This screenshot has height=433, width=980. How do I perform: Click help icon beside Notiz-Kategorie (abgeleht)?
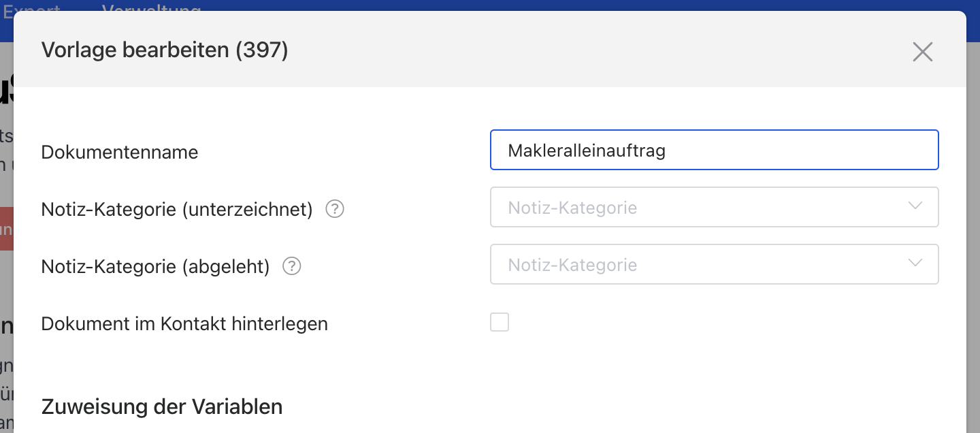click(292, 266)
